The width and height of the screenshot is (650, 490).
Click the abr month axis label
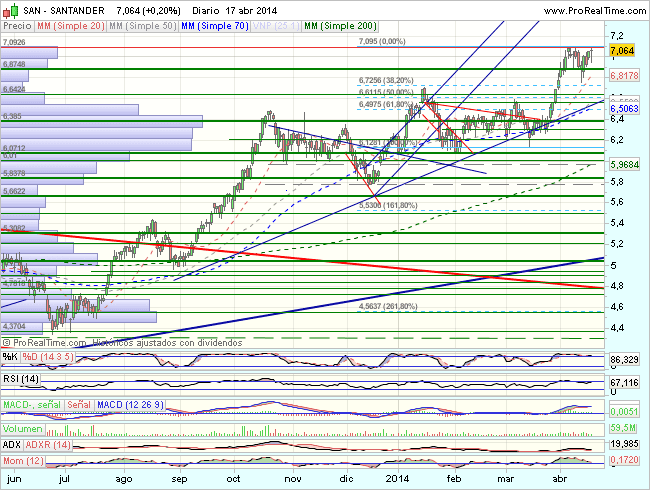[560, 479]
